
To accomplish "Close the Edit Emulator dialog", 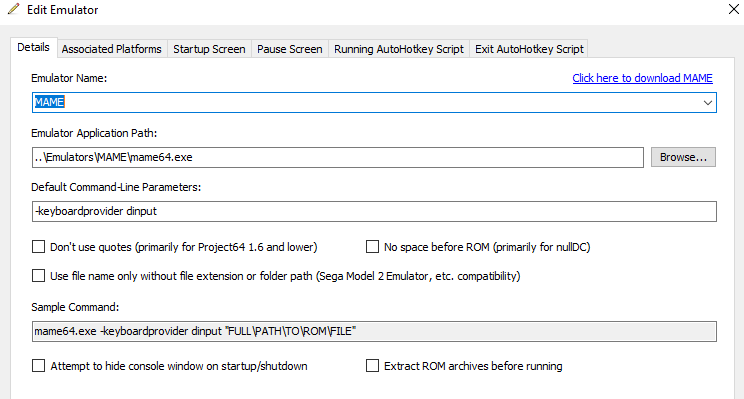I will point(733,9).
